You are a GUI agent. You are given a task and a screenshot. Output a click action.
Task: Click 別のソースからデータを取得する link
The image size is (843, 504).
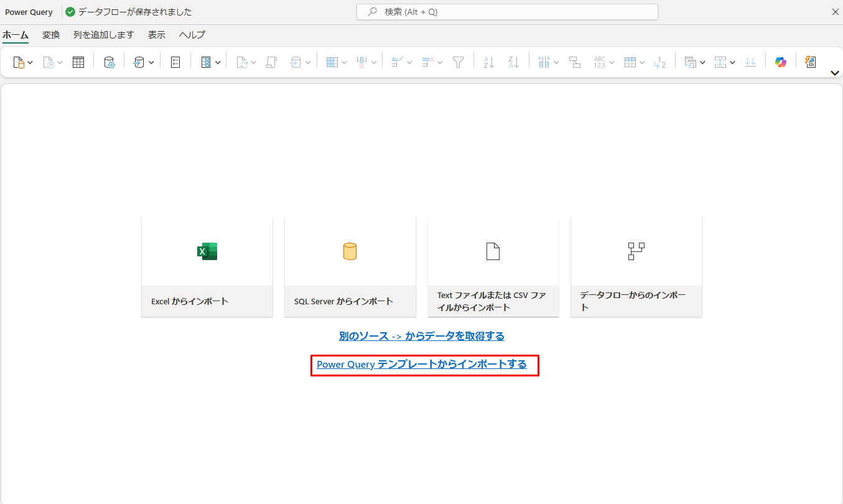coord(421,336)
